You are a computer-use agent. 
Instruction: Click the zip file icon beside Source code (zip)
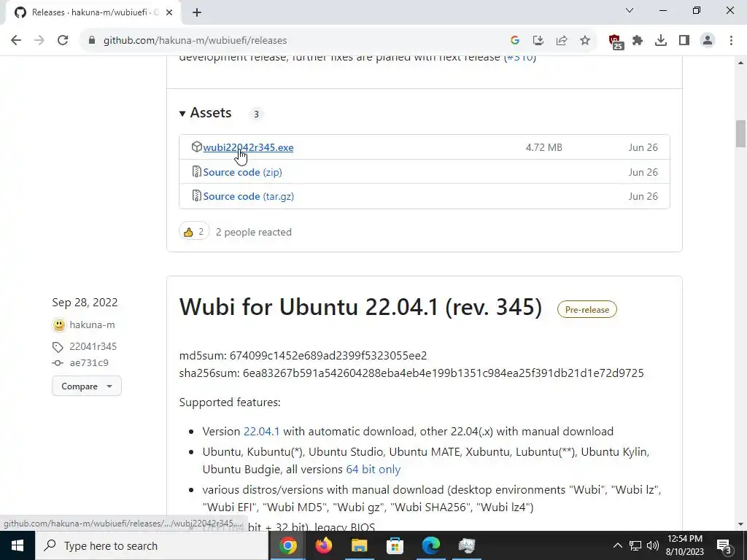pos(196,171)
